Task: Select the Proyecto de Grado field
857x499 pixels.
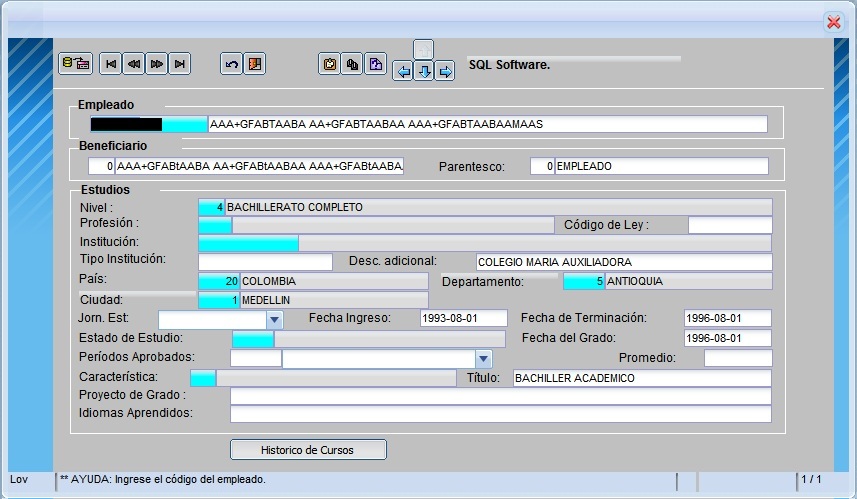Action: tap(500, 396)
